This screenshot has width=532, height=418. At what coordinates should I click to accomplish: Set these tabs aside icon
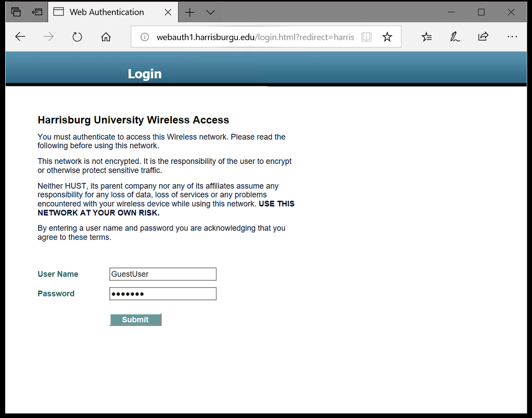click(x=37, y=12)
